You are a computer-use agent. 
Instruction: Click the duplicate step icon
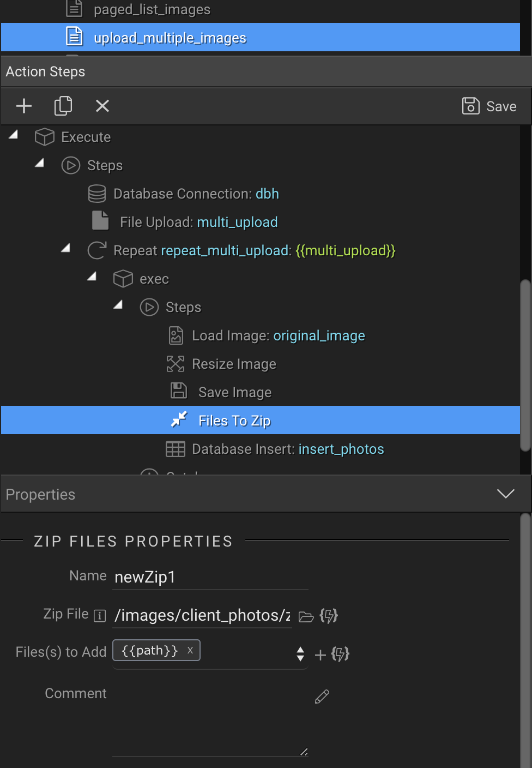pos(63,106)
